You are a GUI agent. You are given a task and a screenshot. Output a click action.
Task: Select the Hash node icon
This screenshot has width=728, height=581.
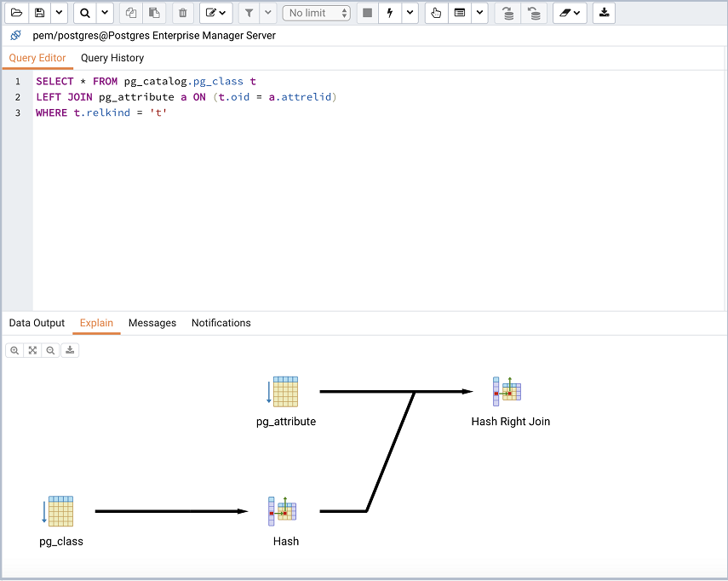point(283,511)
